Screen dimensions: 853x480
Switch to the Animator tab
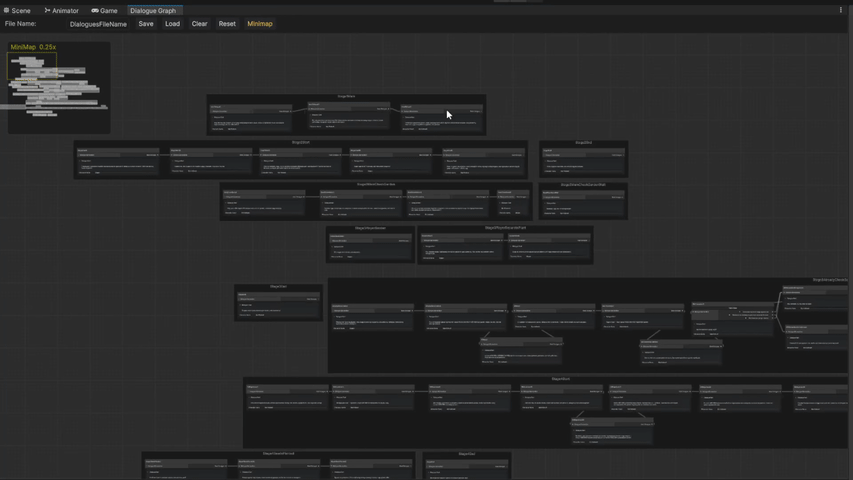click(x=61, y=10)
